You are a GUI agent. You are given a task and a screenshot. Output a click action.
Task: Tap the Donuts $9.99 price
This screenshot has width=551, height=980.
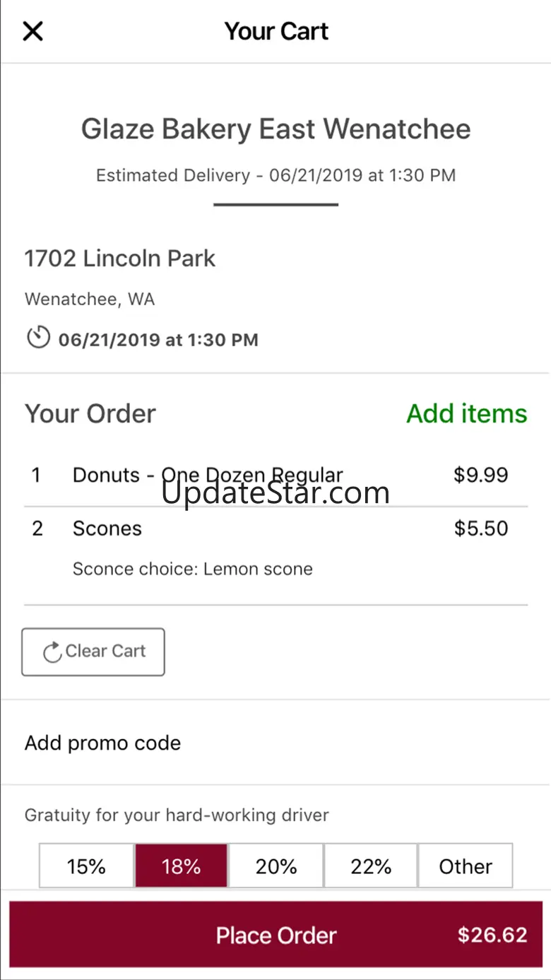coord(480,475)
